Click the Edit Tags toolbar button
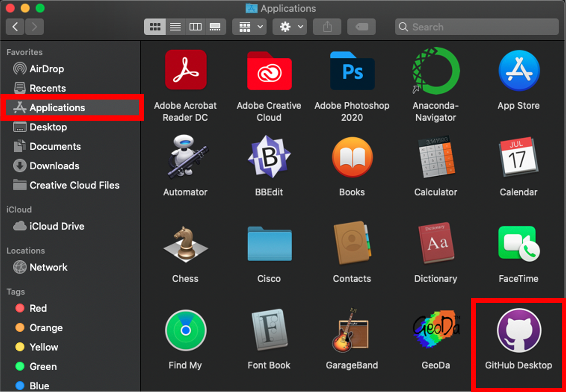Screen dimensions: 566x392 [361, 27]
